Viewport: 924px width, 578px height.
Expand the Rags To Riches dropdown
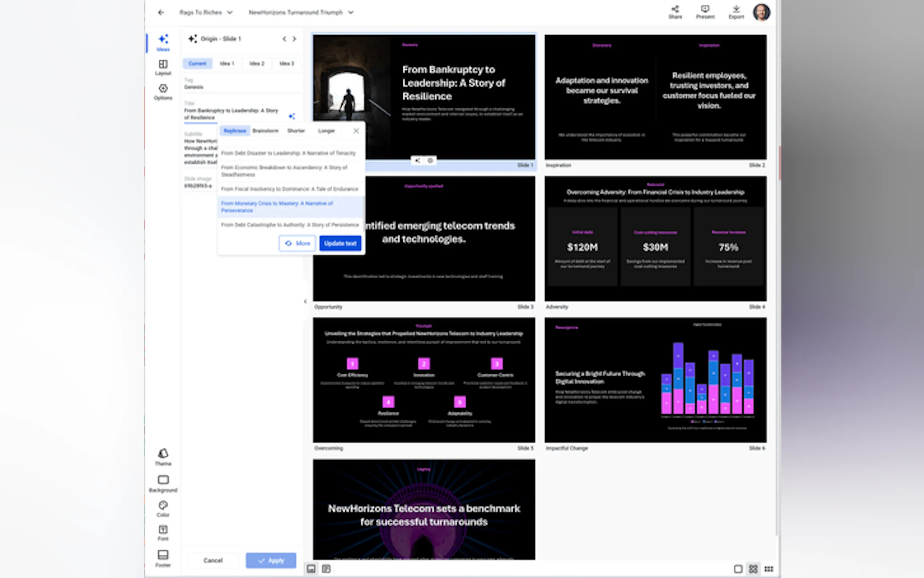click(x=230, y=13)
